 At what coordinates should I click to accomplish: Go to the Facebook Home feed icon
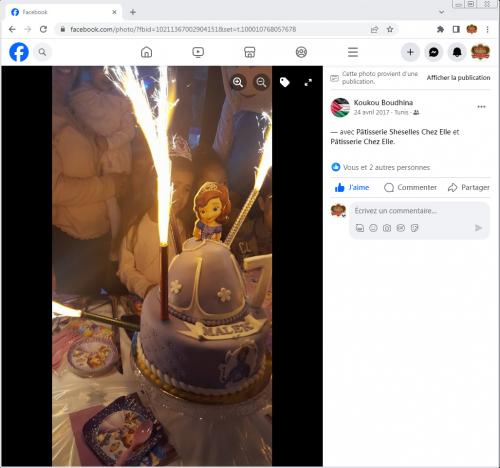click(147, 52)
